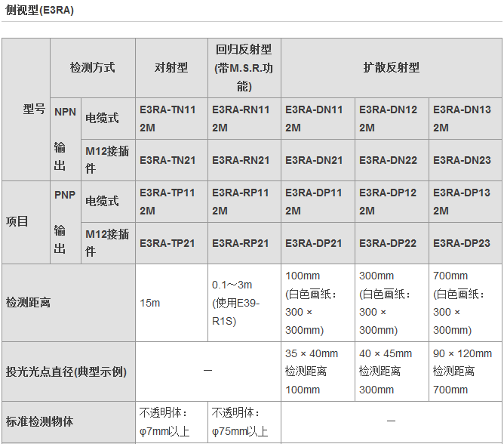Select the 检测方式 header cell

[92, 68]
